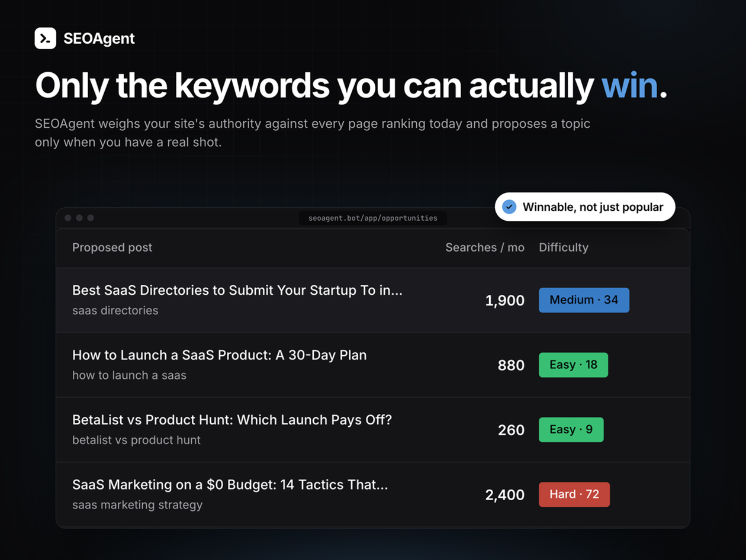
Task: Click the 'SEOAgent weighs your site's authority' paragraph
Action: tap(313, 133)
